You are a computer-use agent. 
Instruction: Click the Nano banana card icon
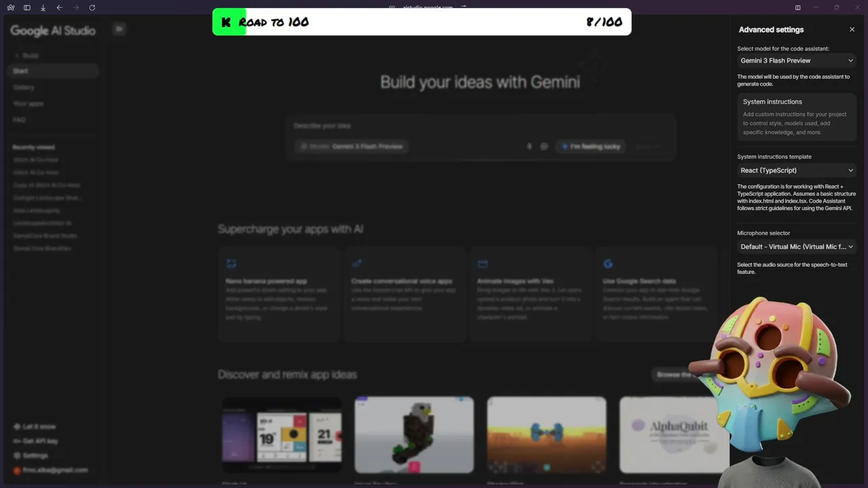tap(231, 264)
